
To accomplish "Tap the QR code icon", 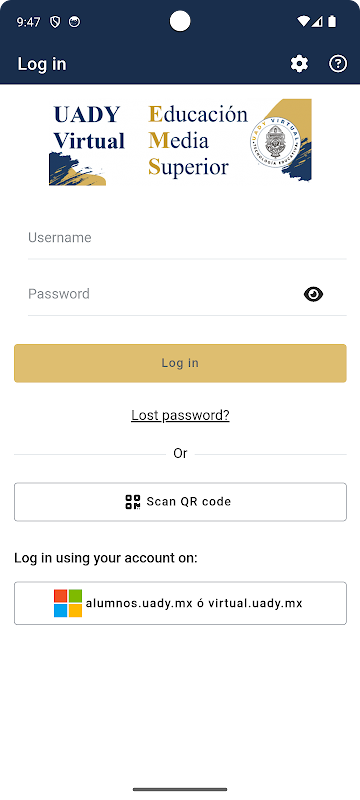I will 133,502.
